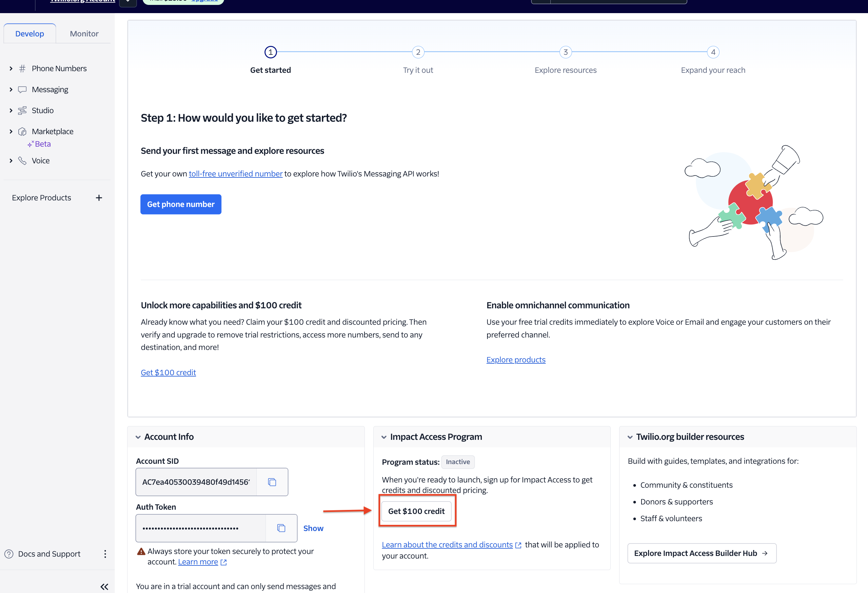Image resolution: width=868 pixels, height=593 pixels.
Task: Open Get $100 credit link under Unlock capabilities
Action: tap(168, 373)
